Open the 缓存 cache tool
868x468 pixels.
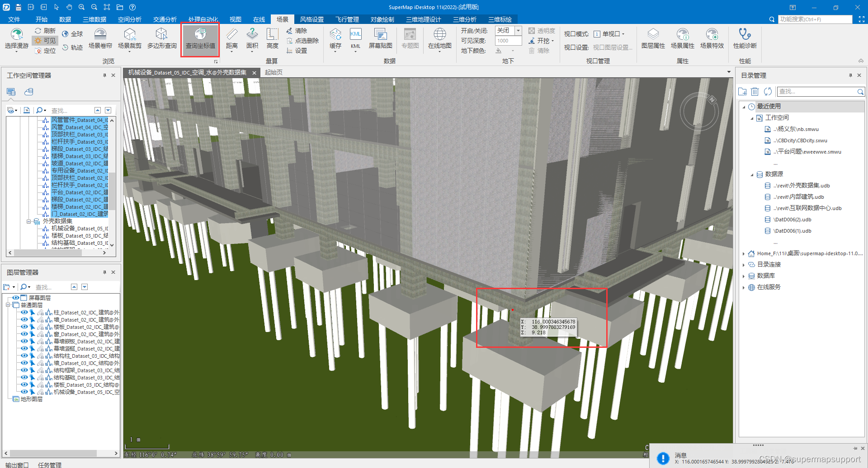tap(335, 39)
